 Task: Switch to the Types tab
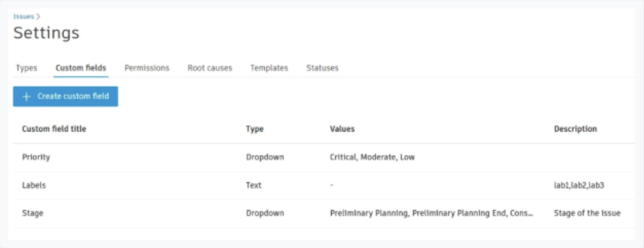(x=26, y=68)
